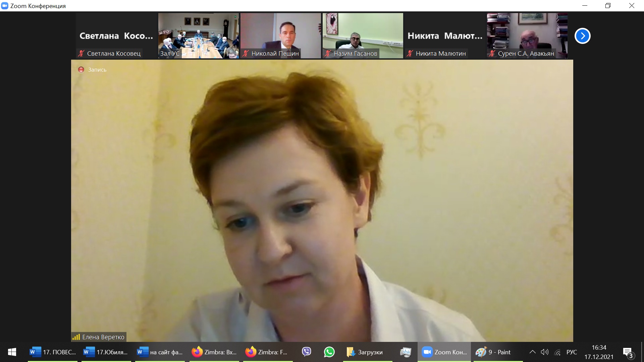This screenshot has height=362, width=644.
Task: Click the muted microphone icon for Сурен Авакьян
Action: (x=492, y=53)
